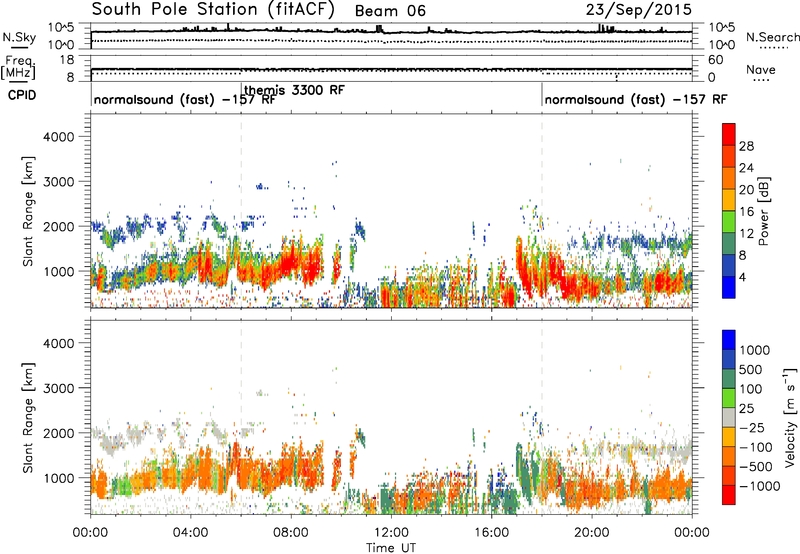Pick gray Velocity swatch between -25 and 25
Viewport: 800px width, 554px height.
(x=729, y=417)
